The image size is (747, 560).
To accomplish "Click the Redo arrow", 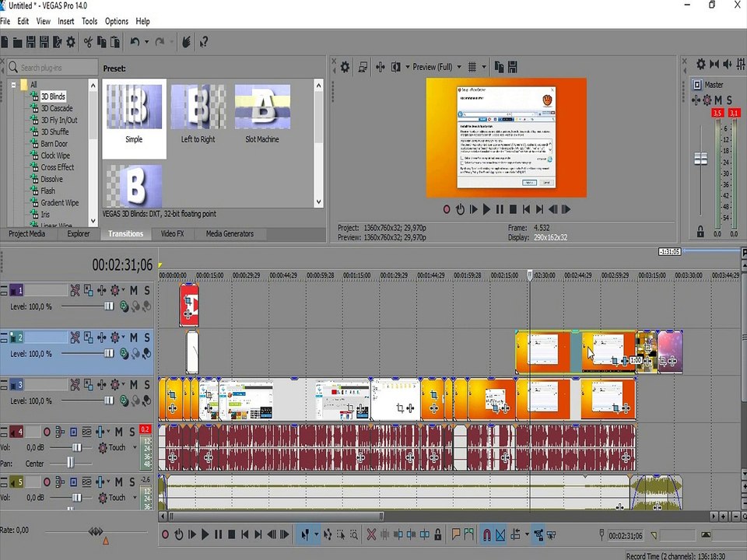I will (160, 42).
